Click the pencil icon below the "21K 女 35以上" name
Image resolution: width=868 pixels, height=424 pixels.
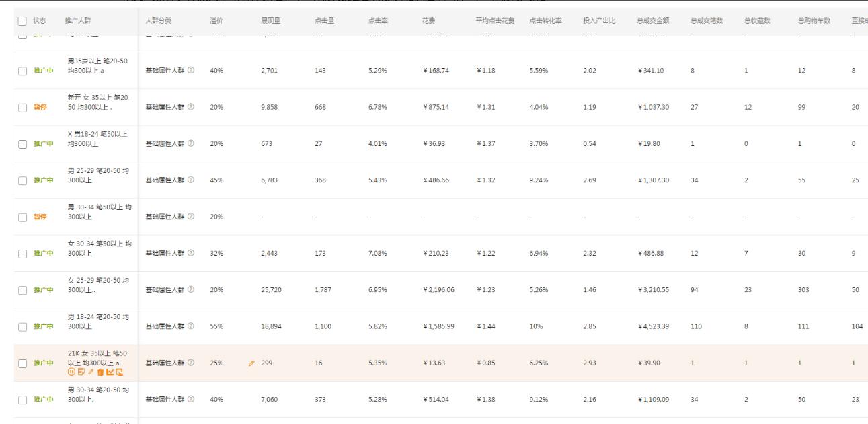click(x=91, y=372)
